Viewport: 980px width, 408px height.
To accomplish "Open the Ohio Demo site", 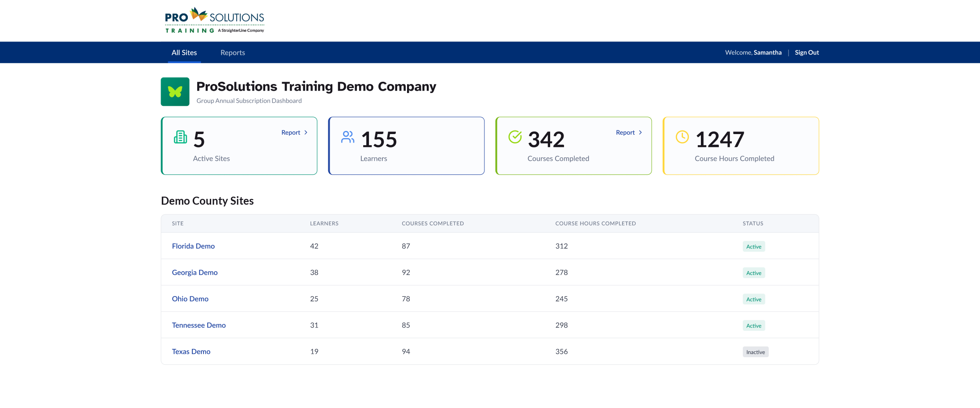I will pyautogui.click(x=190, y=299).
